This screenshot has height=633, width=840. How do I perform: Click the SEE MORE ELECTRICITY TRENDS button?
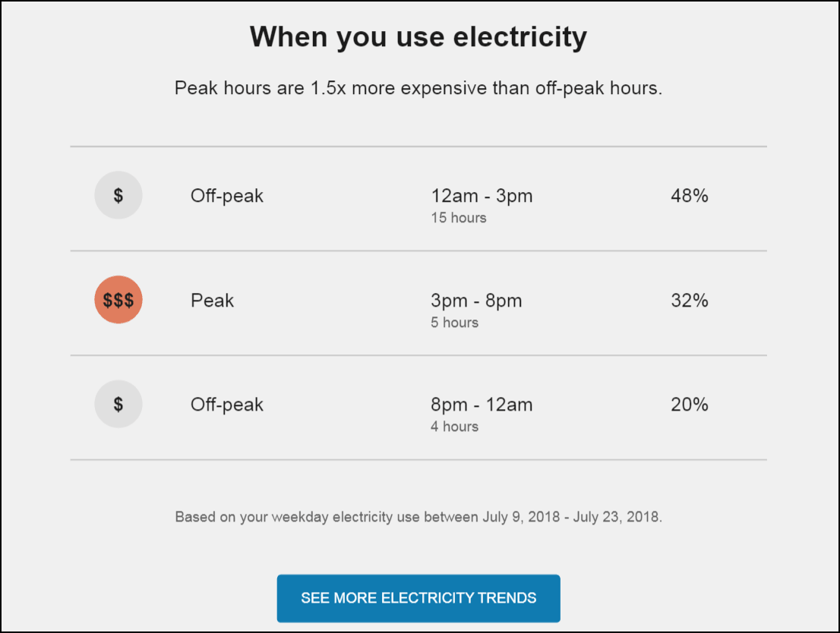pos(418,598)
